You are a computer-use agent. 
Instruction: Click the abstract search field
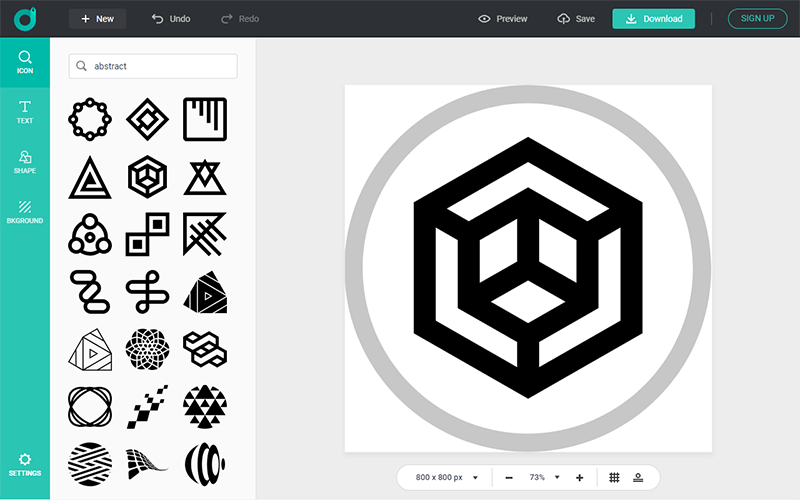pos(153,66)
